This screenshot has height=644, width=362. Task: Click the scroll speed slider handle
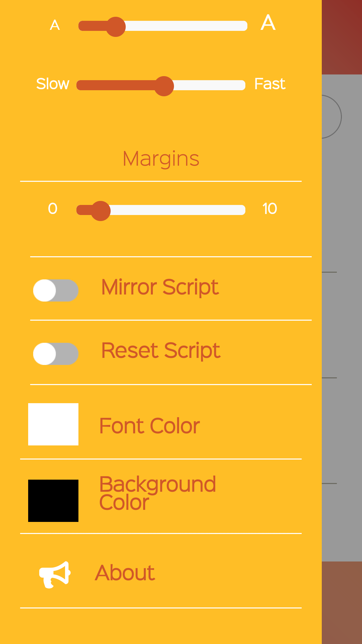164,86
